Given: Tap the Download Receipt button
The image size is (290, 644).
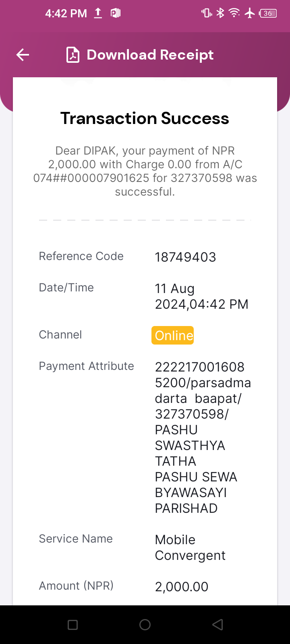Looking at the screenshot, I should coord(140,55).
